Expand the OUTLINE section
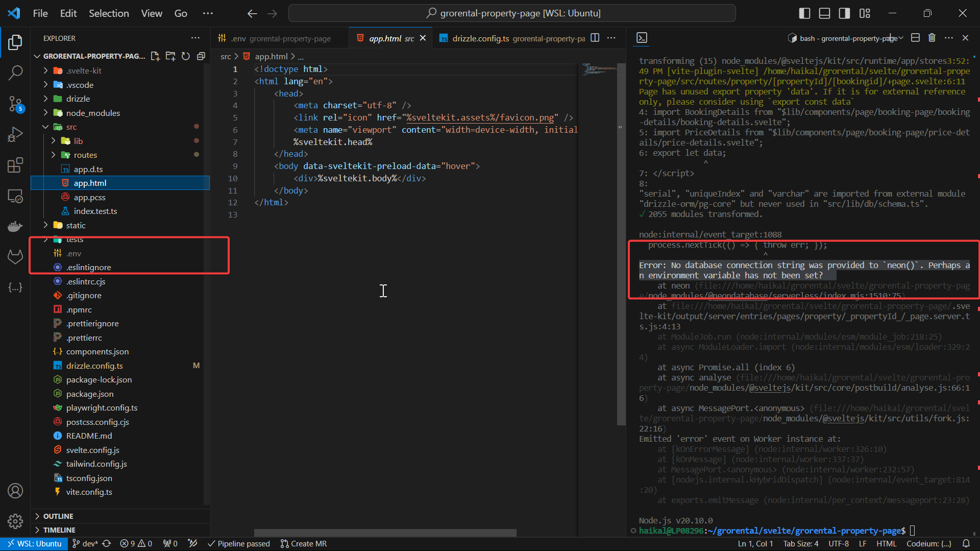 pos(58,516)
